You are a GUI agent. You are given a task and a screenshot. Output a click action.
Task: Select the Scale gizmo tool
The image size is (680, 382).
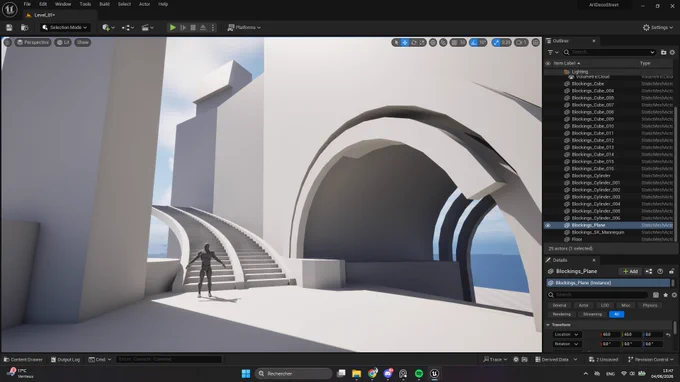pos(422,42)
